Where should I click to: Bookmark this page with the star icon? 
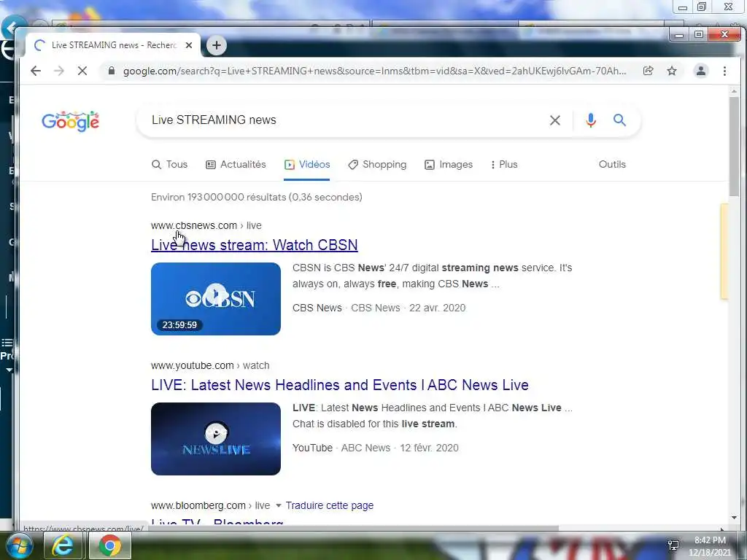(x=672, y=71)
